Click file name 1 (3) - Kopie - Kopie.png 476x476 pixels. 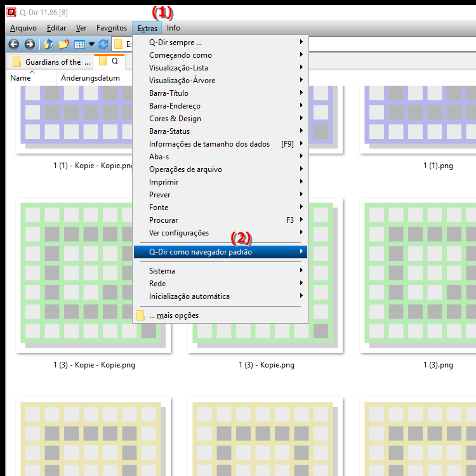point(94,365)
